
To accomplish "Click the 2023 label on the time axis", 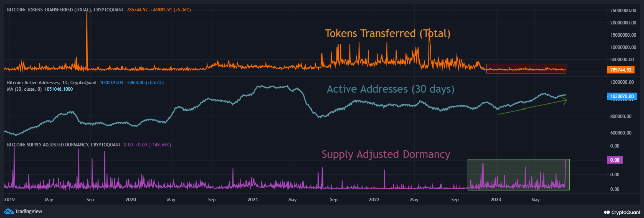I will click(496, 200).
